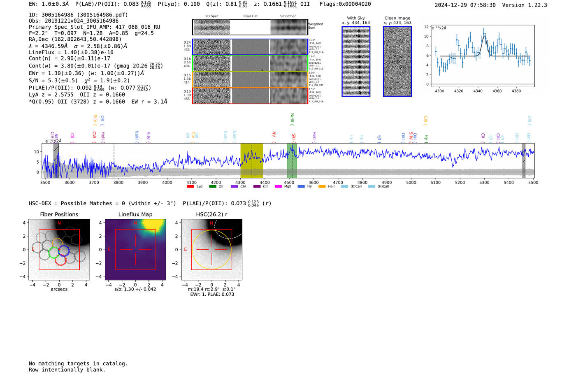Image resolution: width=576 pixels, height=392 pixels.
Task: Open the Lineflux Map plot
Action: [135, 249]
